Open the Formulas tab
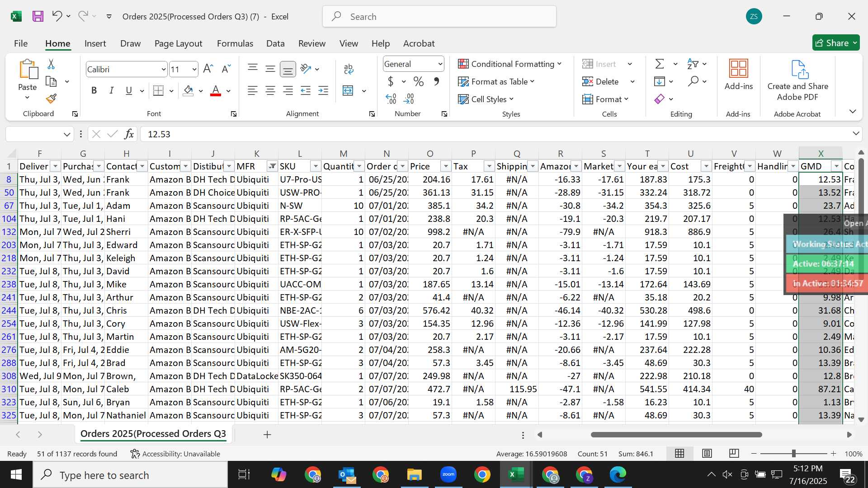The image size is (868, 488). pyautogui.click(x=235, y=43)
